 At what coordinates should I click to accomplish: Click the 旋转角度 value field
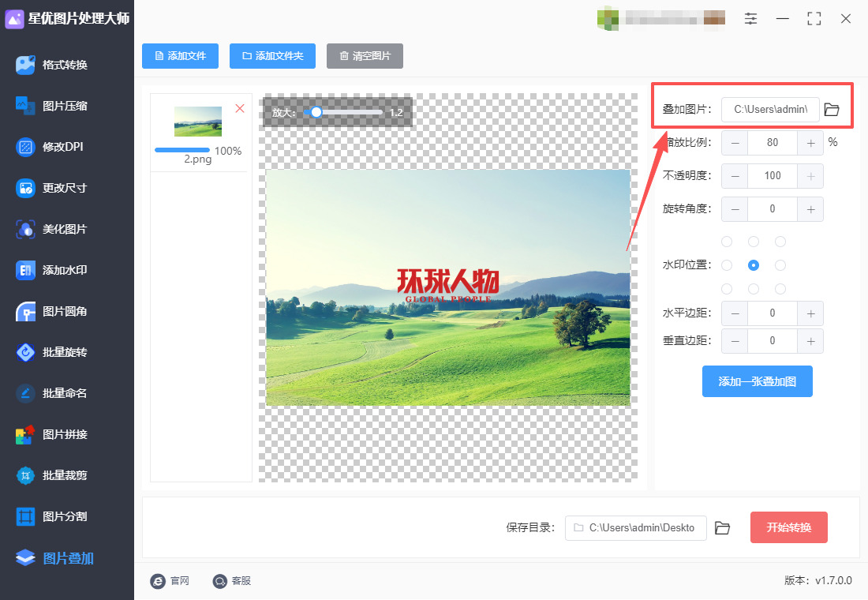pyautogui.click(x=773, y=209)
